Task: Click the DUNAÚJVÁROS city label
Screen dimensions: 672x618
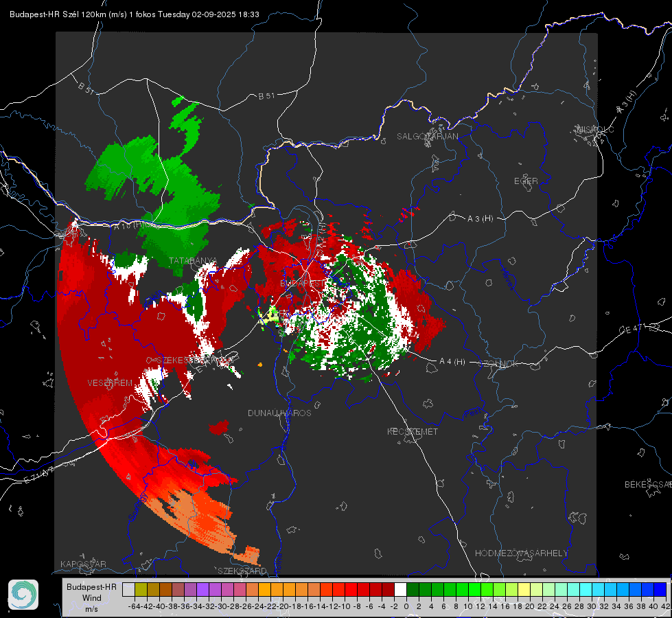Action: pos(279,413)
